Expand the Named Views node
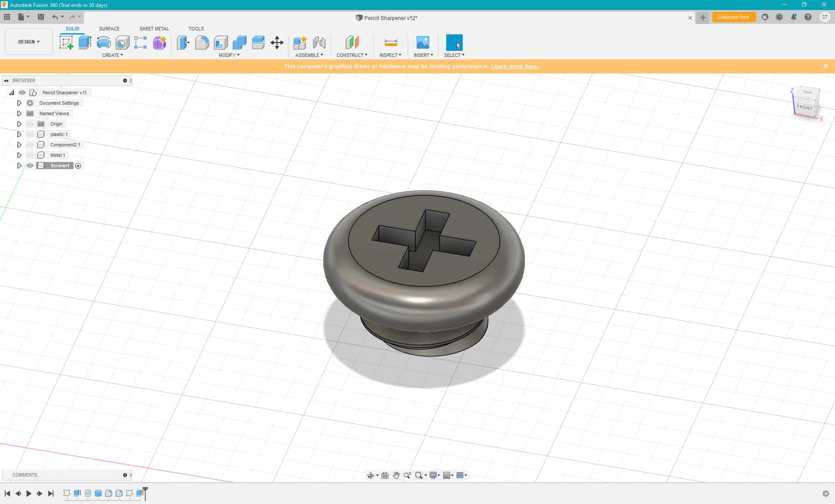Image resolution: width=835 pixels, height=504 pixels. click(x=19, y=113)
